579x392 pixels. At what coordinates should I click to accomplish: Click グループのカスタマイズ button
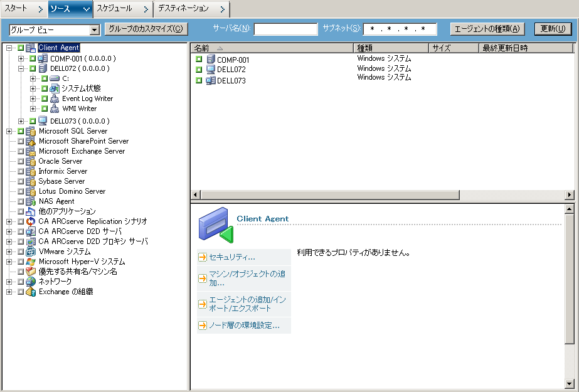click(x=146, y=29)
